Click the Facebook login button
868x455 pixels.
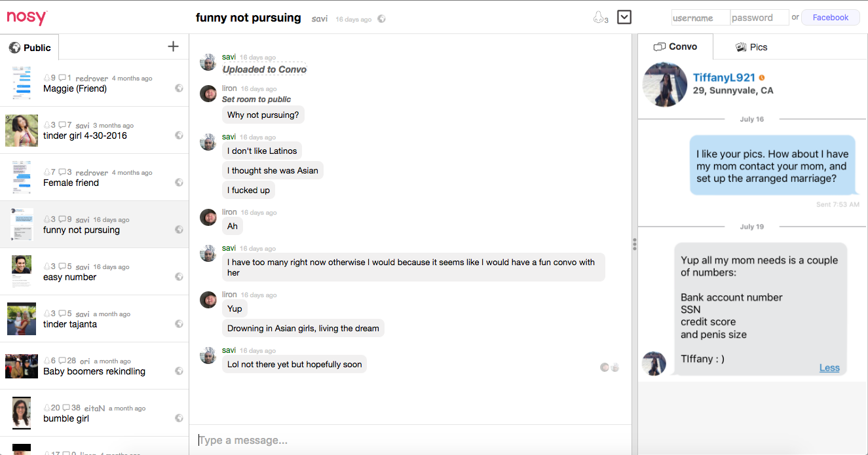pos(830,18)
